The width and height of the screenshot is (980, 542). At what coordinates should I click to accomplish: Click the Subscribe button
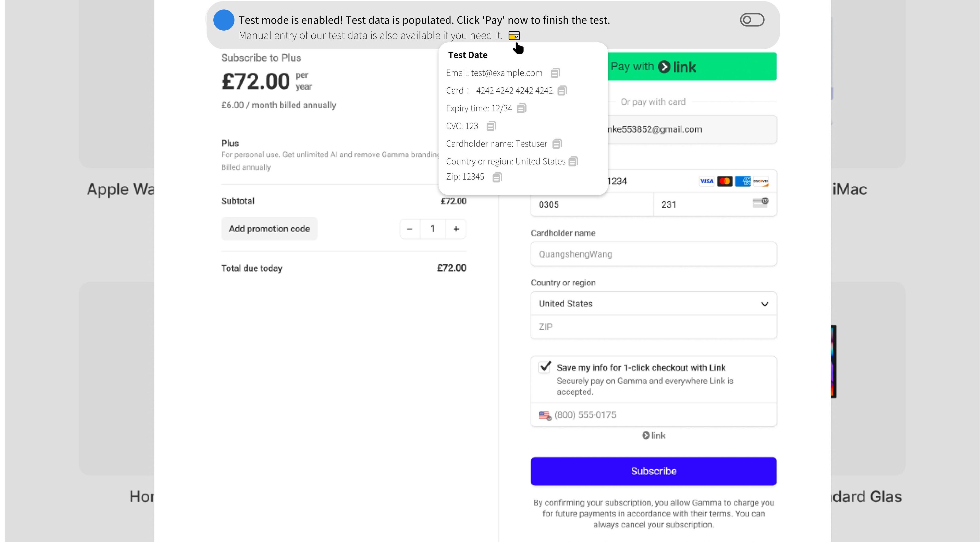[653, 471]
